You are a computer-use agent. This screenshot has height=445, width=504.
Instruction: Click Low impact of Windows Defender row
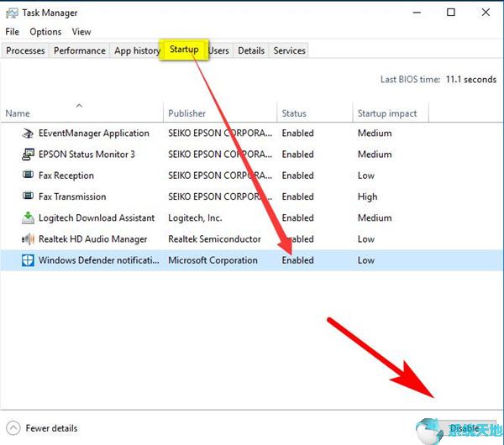pos(366,260)
